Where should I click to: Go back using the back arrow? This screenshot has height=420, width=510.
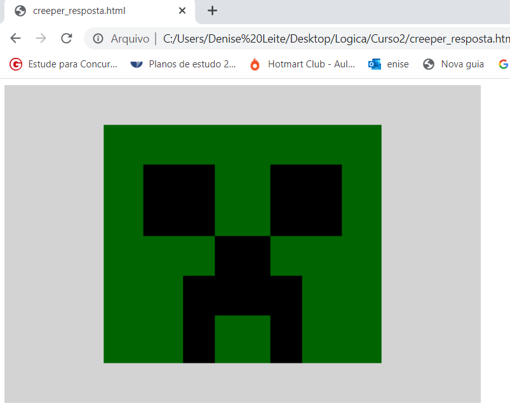click(15, 38)
